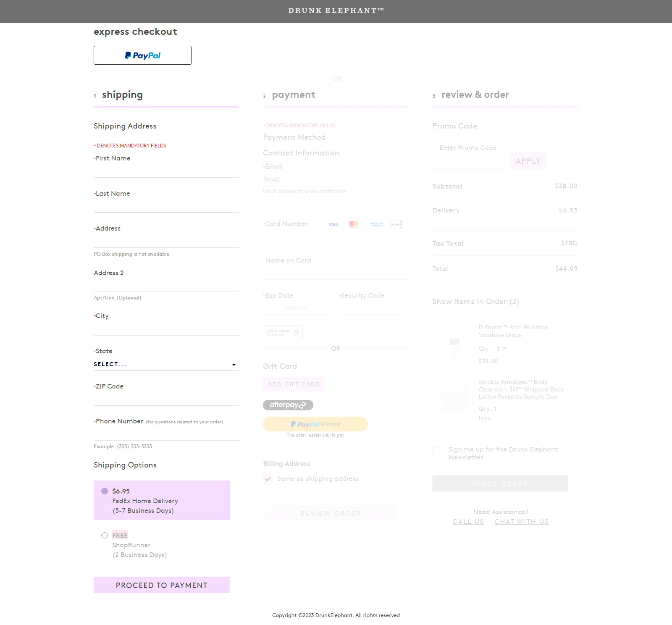Focus the Phone Number input field
Image resolution: width=672 pixels, height=625 pixels.
click(166, 434)
